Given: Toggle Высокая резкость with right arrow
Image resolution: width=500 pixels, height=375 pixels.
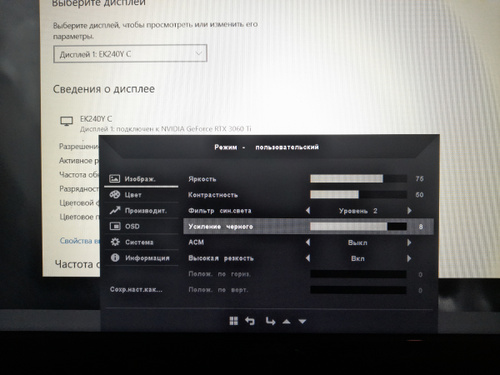Looking at the screenshot, I should (409, 258).
